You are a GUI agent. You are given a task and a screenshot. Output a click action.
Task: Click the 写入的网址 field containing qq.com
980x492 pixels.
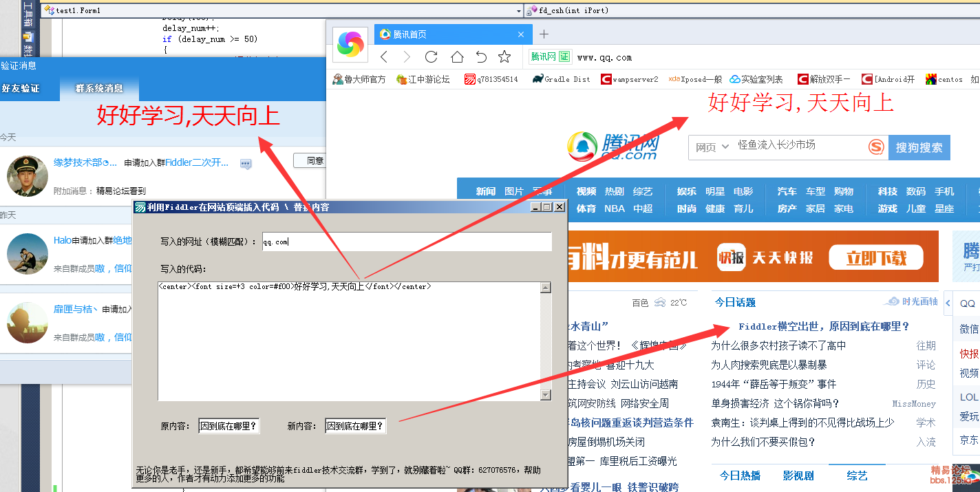coord(407,242)
